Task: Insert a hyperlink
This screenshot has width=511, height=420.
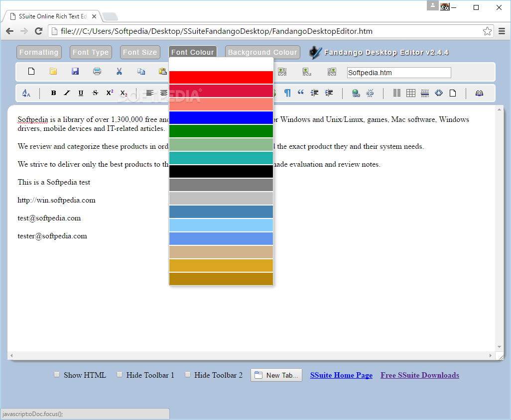Action: click(x=356, y=94)
